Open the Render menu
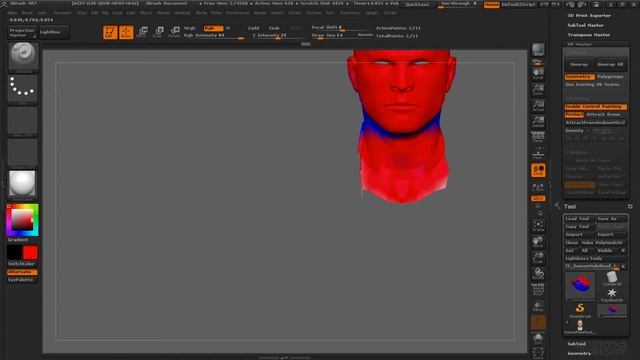 [260, 13]
